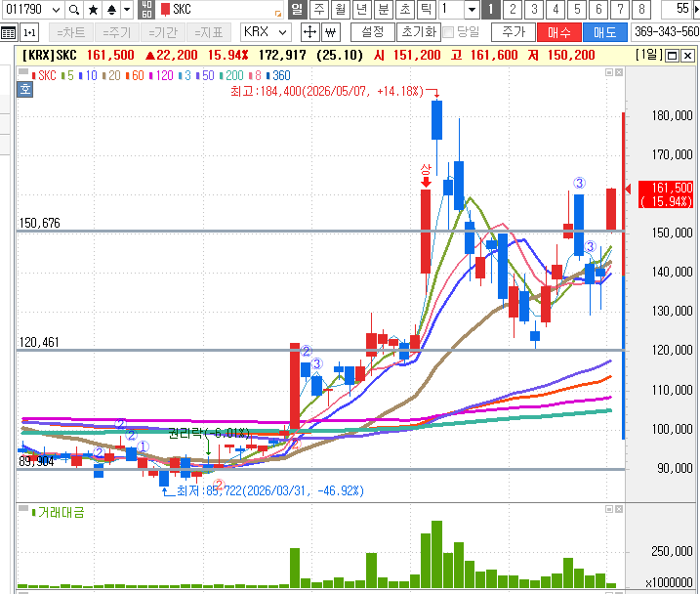Open the =차트 menu
The width and height of the screenshot is (700, 594).
tap(71, 32)
